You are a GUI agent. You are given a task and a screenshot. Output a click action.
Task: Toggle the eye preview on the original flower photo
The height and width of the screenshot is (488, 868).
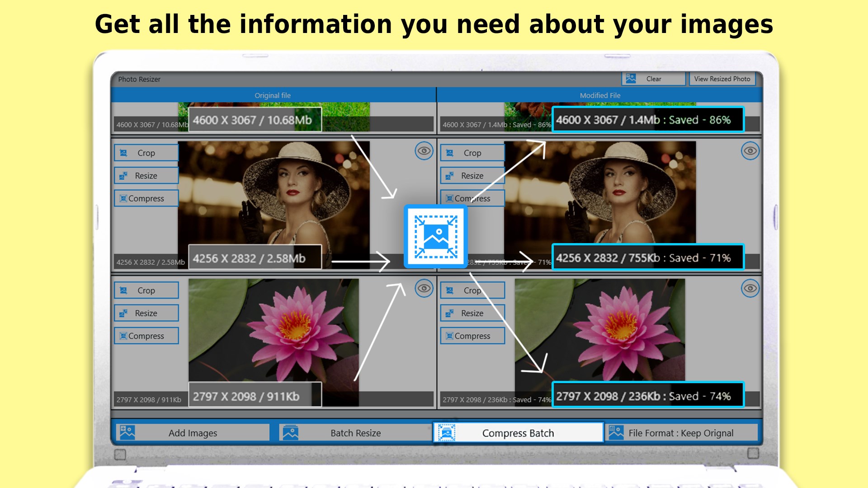coord(424,288)
